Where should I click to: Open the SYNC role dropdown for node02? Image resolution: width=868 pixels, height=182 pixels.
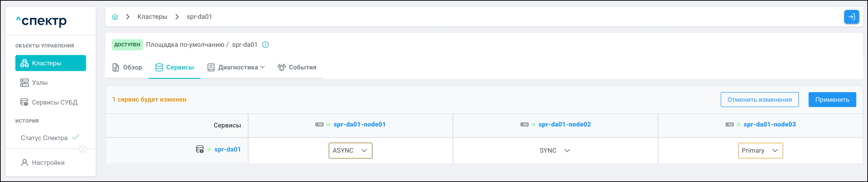[555, 150]
